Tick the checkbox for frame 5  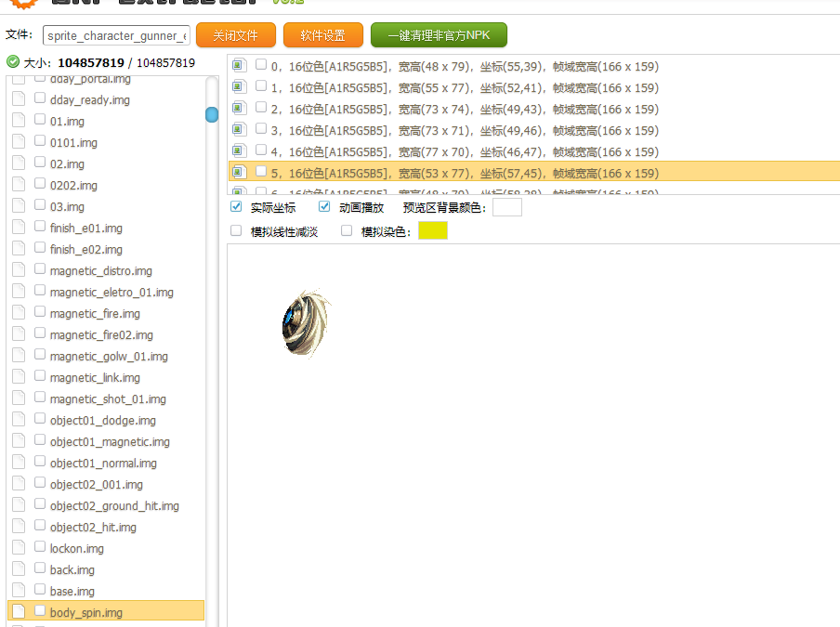click(261, 172)
